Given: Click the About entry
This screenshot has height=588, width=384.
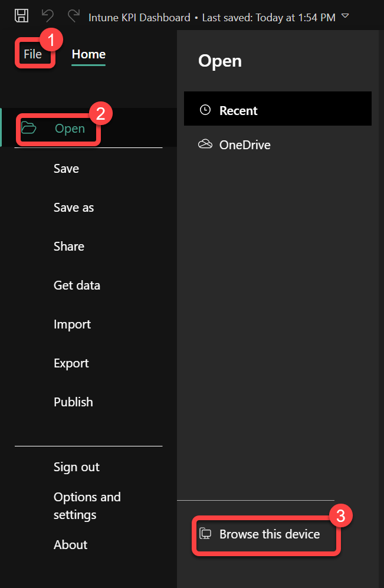Looking at the screenshot, I should coord(70,545).
